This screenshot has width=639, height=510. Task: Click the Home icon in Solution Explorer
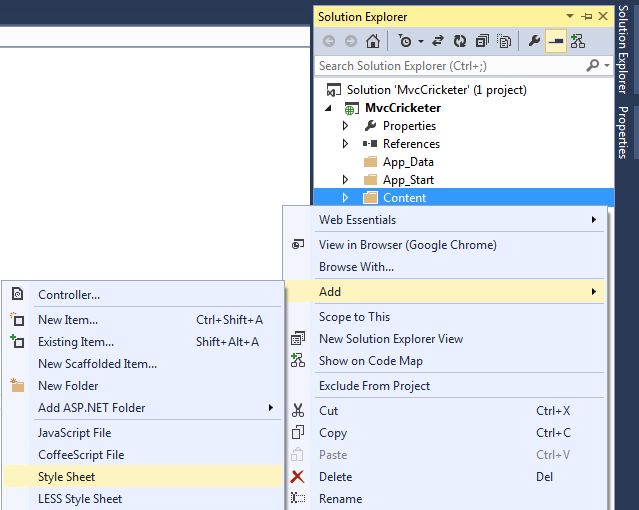[372, 41]
